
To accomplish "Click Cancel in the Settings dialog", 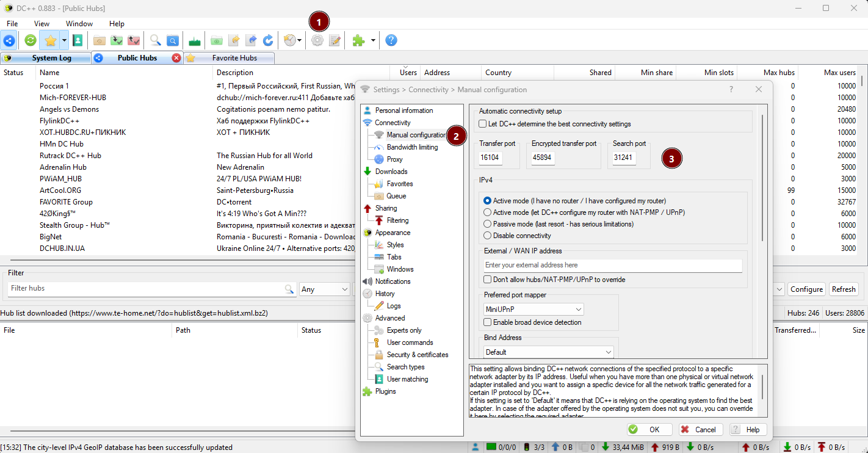I will [x=701, y=429].
